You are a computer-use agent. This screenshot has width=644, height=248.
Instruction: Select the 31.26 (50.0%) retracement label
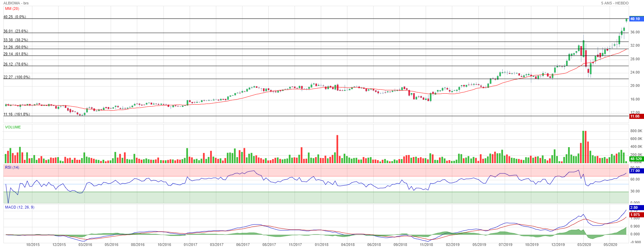coord(16,47)
